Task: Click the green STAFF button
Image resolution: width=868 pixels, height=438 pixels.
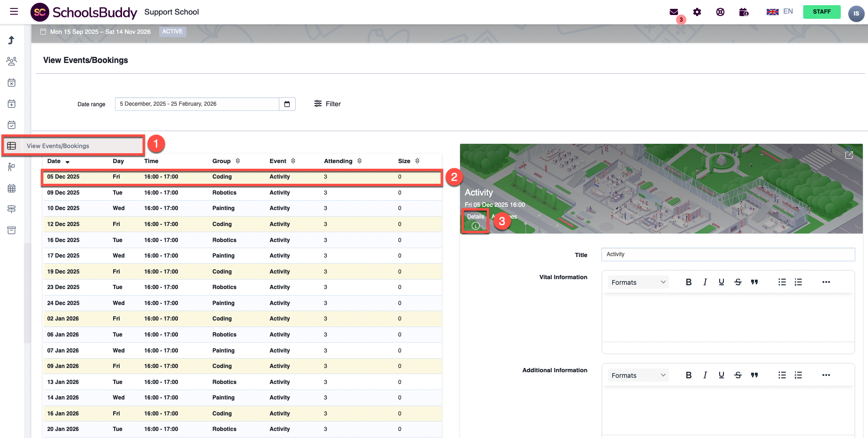Action: [x=822, y=12]
